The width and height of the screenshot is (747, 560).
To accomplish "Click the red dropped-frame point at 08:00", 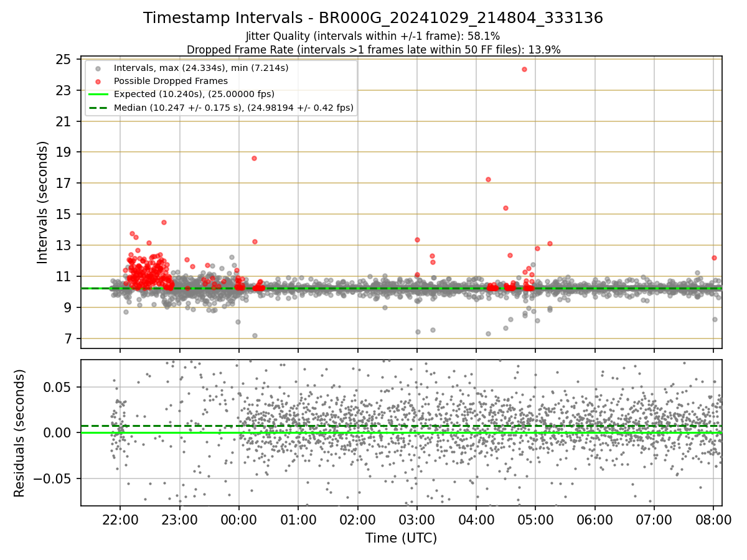I will [714, 258].
